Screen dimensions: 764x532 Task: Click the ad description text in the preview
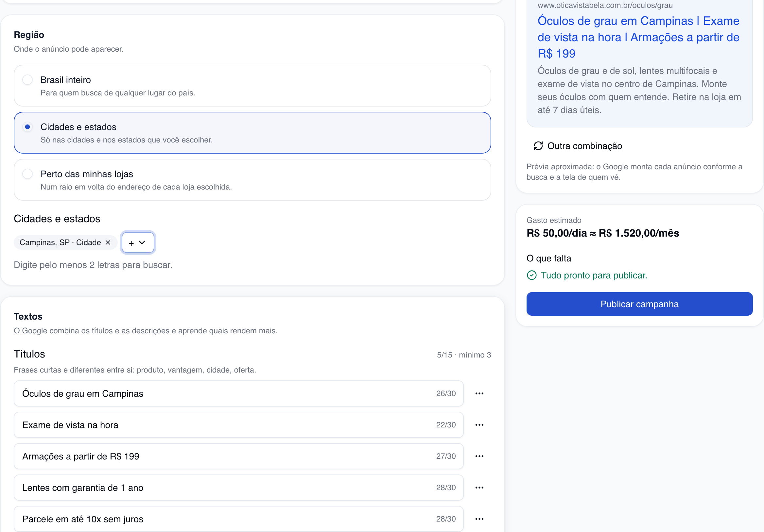click(639, 91)
